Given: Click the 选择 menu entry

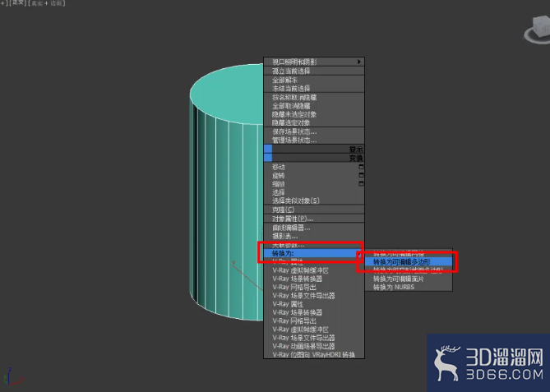Looking at the screenshot, I should (x=314, y=192).
